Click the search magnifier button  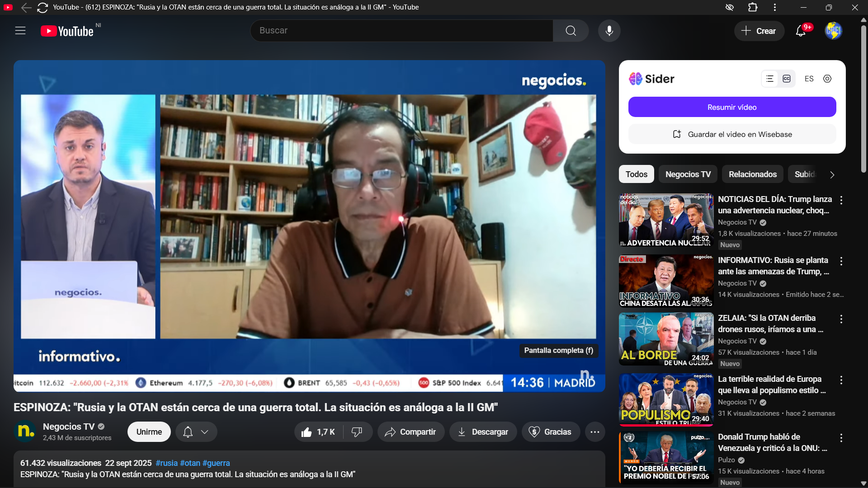(571, 31)
